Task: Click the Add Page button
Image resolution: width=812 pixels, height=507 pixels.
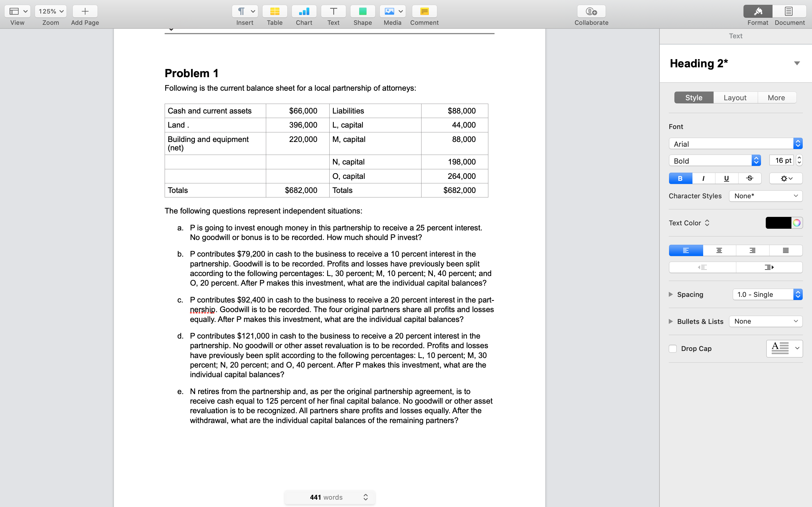Action: click(84, 11)
